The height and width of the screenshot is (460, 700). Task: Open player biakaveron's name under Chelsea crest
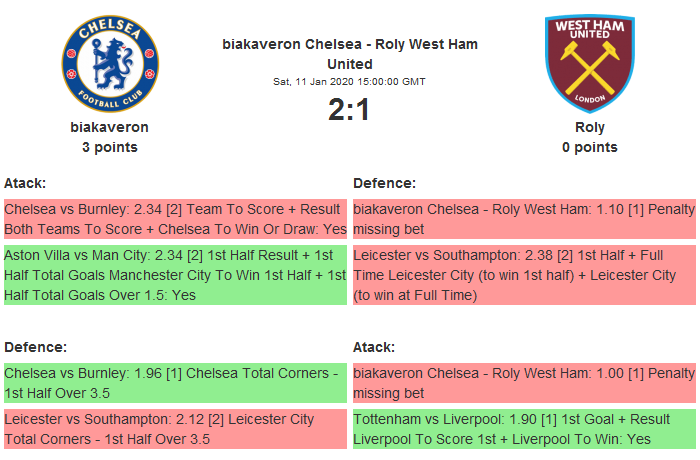coord(110,127)
